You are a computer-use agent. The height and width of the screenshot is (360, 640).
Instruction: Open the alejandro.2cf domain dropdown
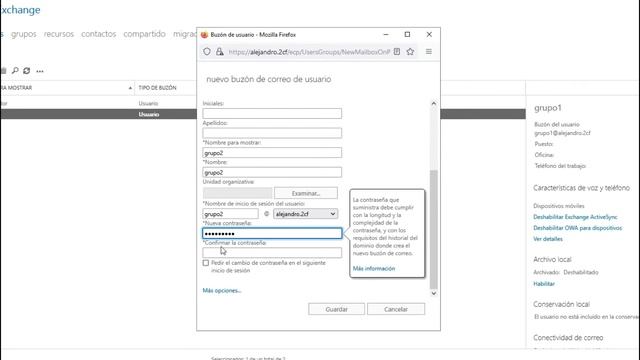pyautogui.click(x=305, y=214)
